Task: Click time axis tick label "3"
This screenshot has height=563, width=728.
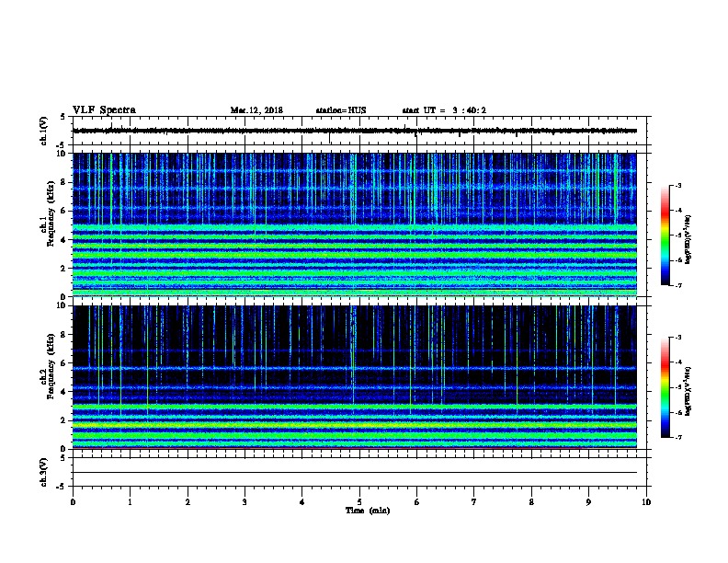Action: pyautogui.click(x=245, y=502)
